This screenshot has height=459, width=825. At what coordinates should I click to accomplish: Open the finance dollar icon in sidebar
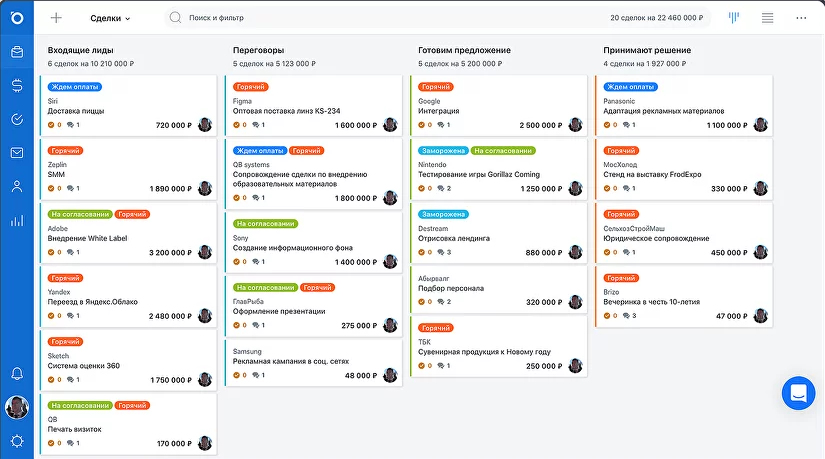[x=17, y=85]
